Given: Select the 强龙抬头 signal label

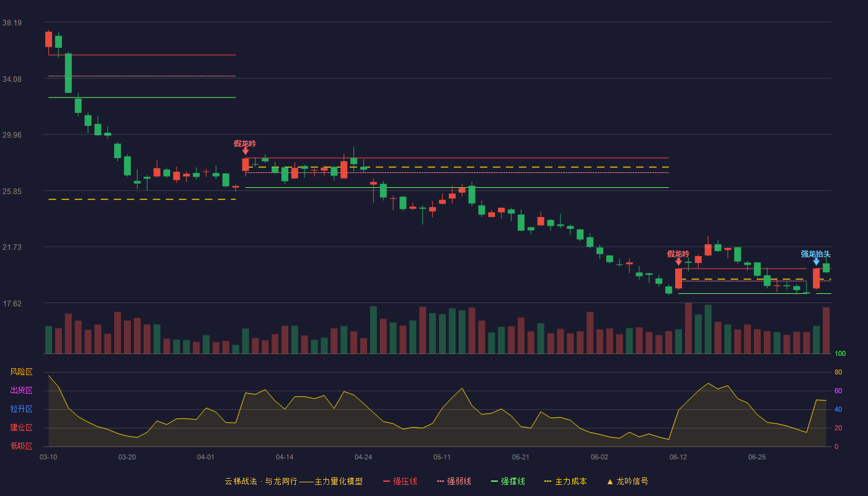Looking at the screenshot, I should click(x=815, y=254).
